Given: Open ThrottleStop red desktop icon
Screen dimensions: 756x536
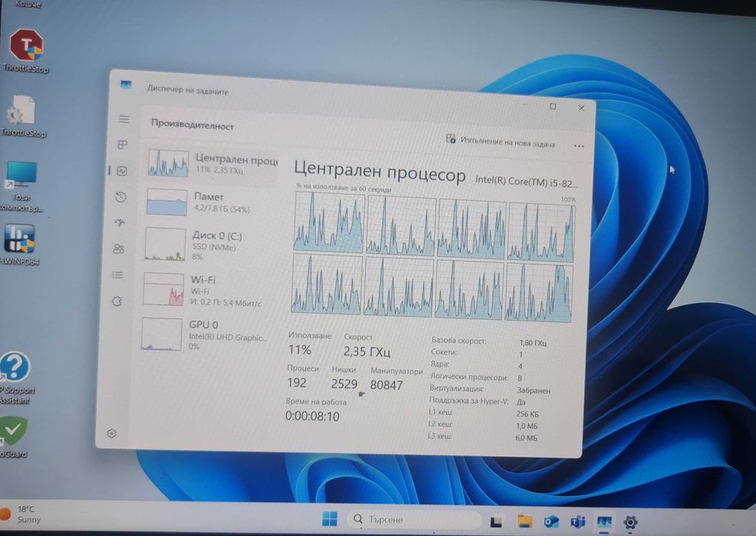Looking at the screenshot, I should click(25, 51).
